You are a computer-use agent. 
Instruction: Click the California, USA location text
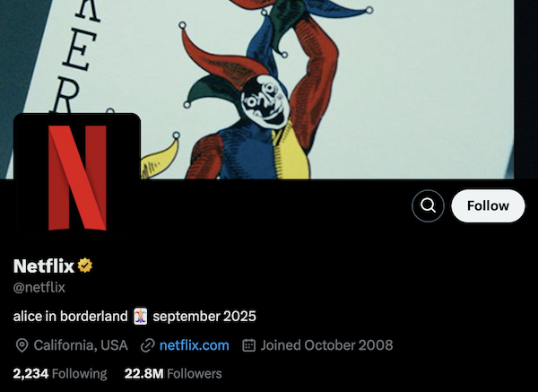point(81,345)
